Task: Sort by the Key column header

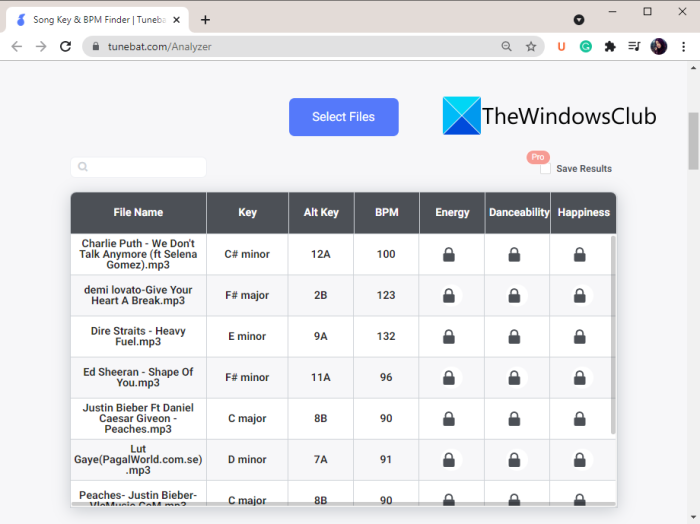Action: pyautogui.click(x=247, y=212)
